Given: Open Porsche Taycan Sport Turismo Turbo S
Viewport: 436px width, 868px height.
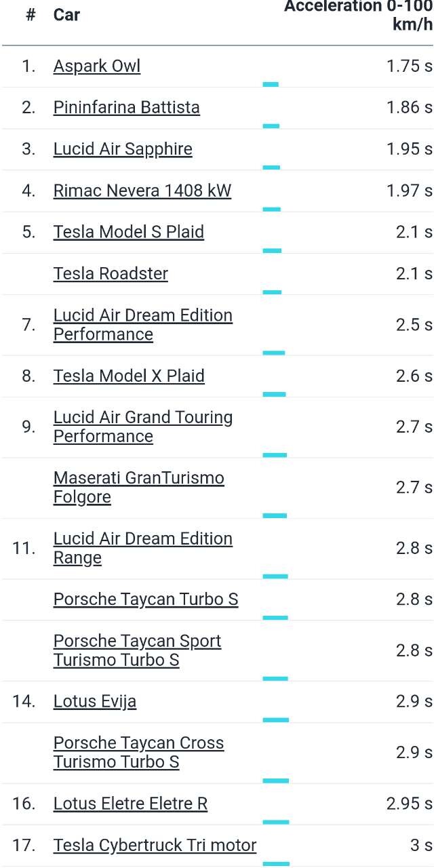Looking at the screenshot, I should 138,650.
